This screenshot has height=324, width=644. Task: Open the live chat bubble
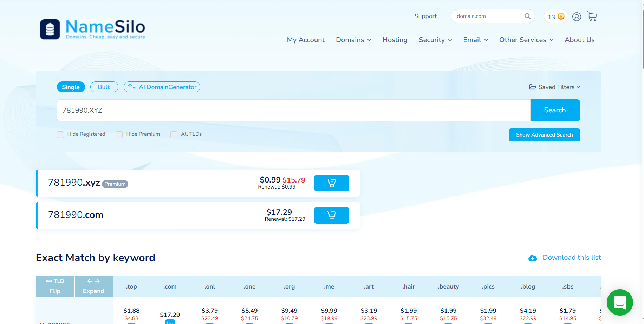pyautogui.click(x=620, y=302)
